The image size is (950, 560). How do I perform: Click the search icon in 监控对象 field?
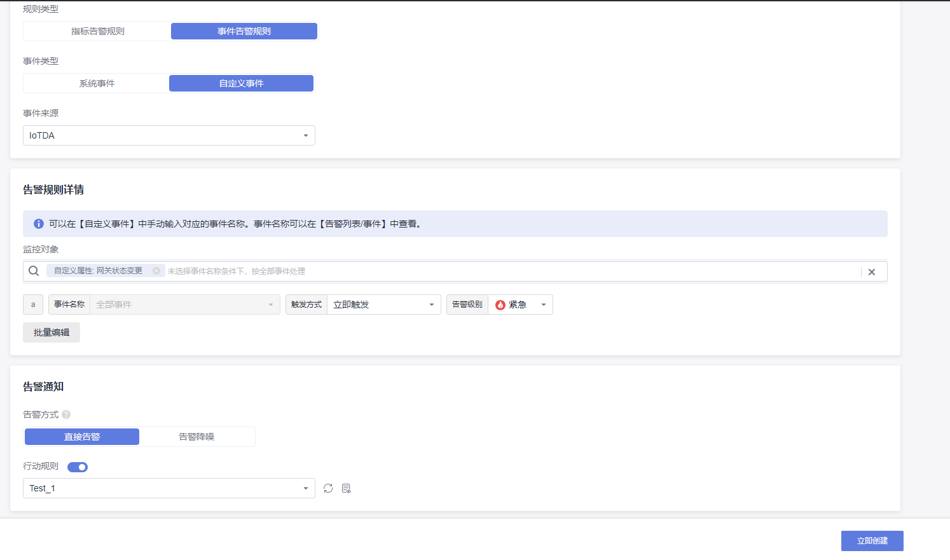coord(34,271)
